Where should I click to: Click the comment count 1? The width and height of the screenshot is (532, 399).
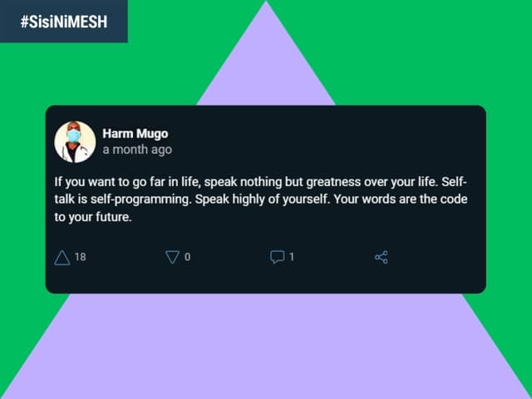[x=292, y=258]
